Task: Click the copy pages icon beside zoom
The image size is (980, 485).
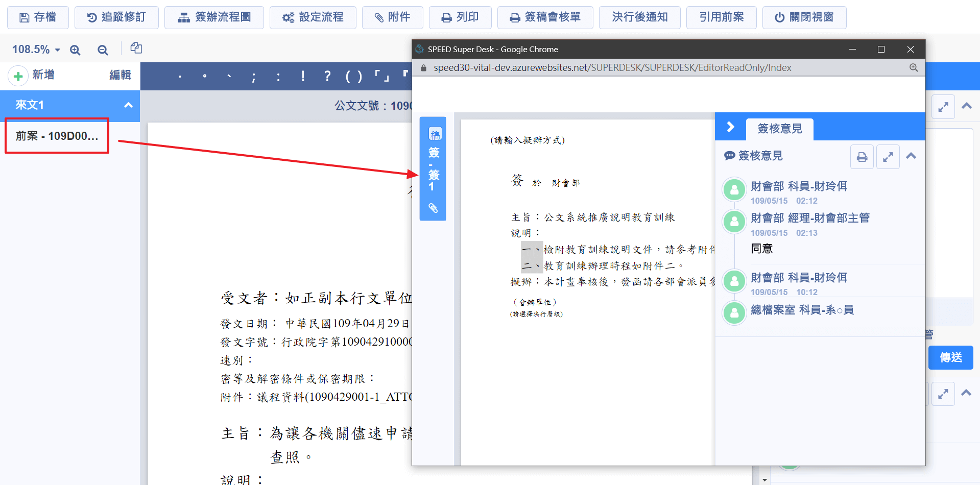Action: 136,48
